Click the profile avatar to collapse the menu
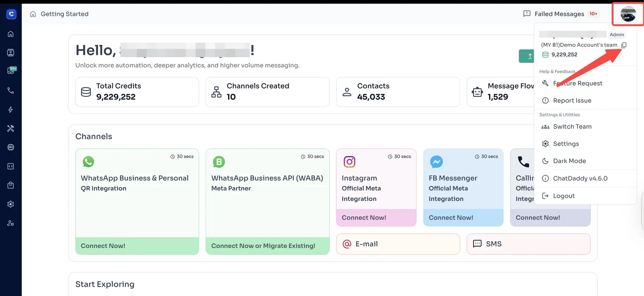Screen dimensions: 644x296 point(628,14)
